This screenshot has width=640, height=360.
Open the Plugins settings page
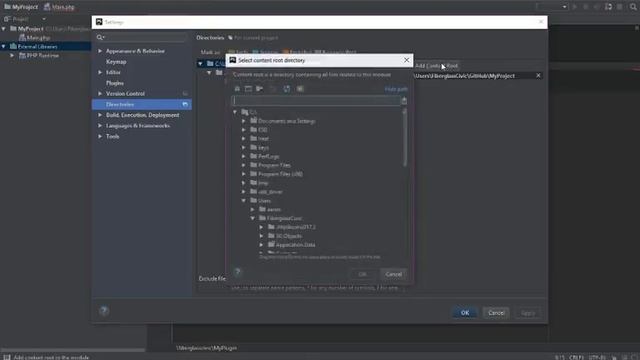(x=115, y=83)
